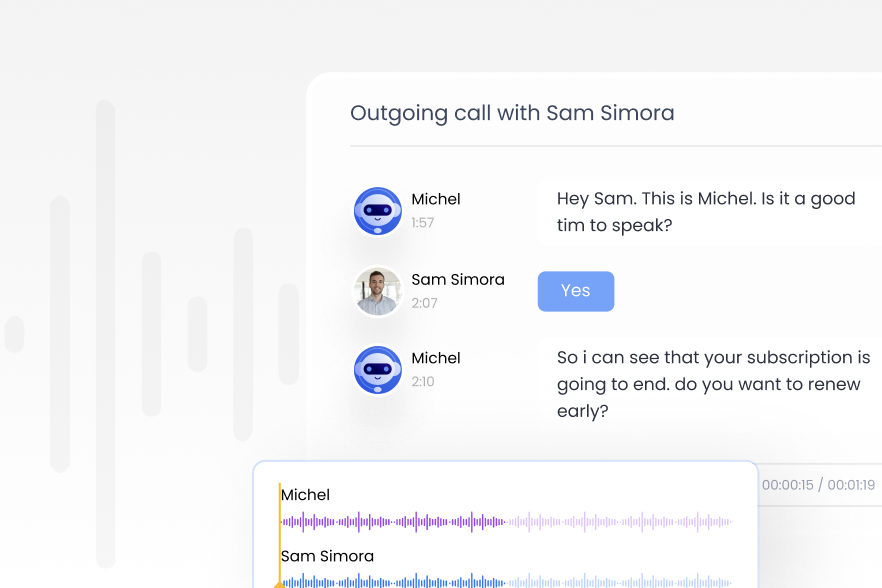The image size is (882, 588).
Task: Click the "Michel" name at 2:10
Action: [436, 358]
